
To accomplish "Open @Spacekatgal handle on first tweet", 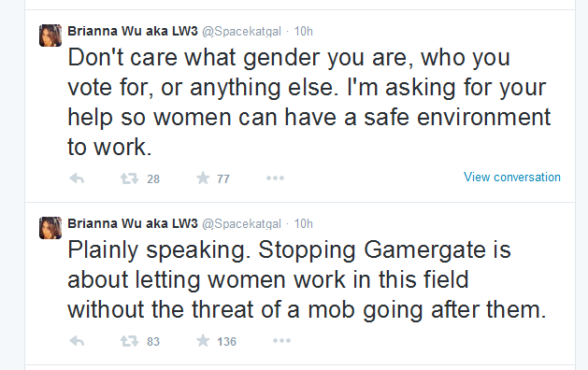I will (x=241, y=32).
